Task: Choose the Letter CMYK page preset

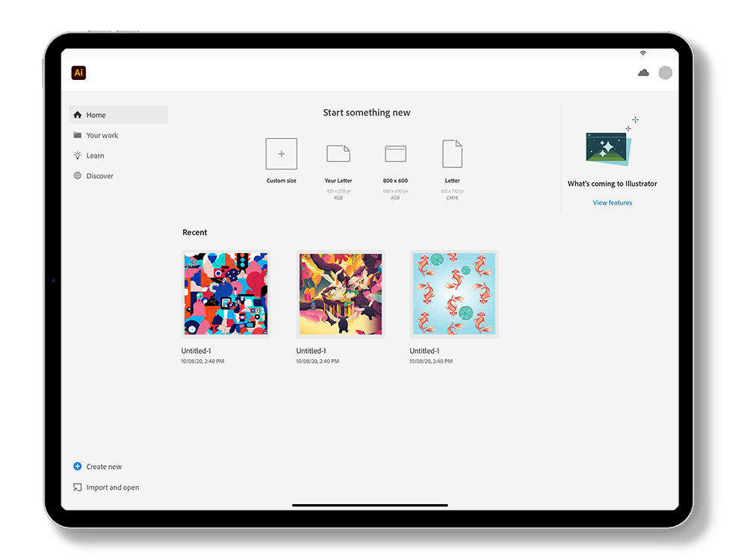Action: (452, 154)
